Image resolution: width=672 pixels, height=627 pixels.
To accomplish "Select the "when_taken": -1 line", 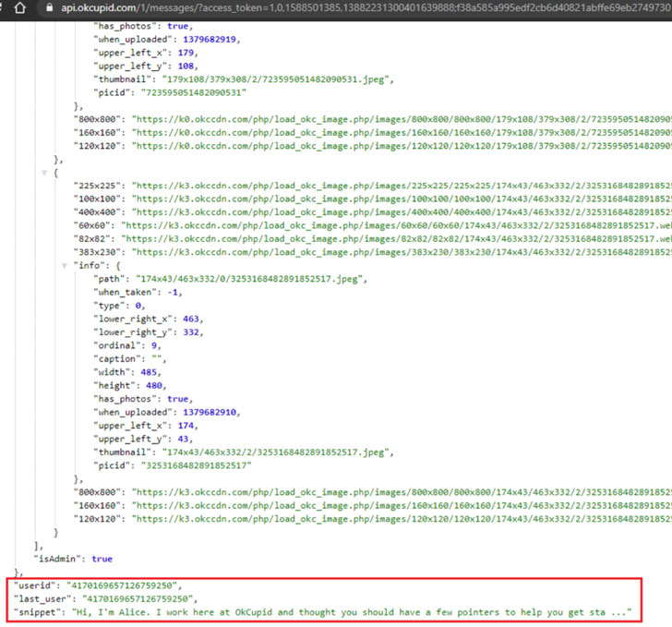I will tap(138, 292).
